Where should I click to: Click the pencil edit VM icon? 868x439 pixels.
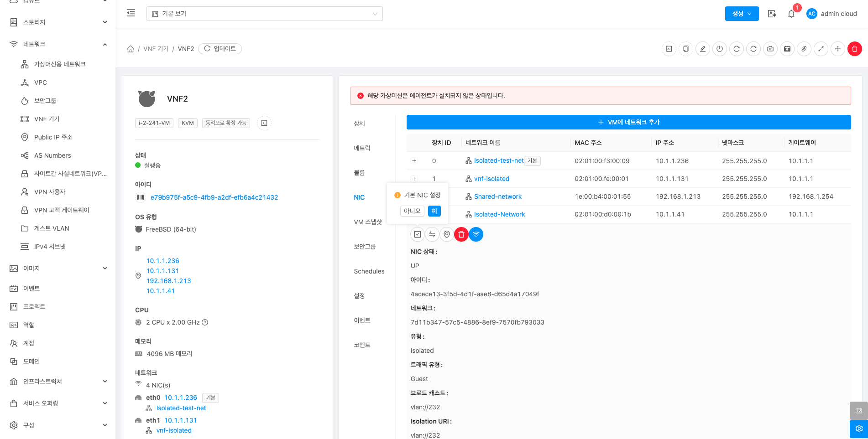pos(703,49)
